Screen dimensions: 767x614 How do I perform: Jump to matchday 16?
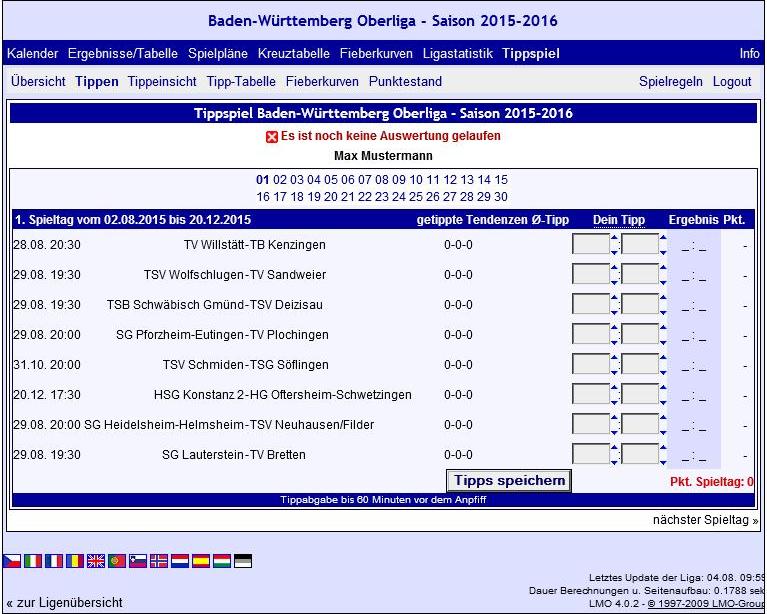(x=263, y=197)
